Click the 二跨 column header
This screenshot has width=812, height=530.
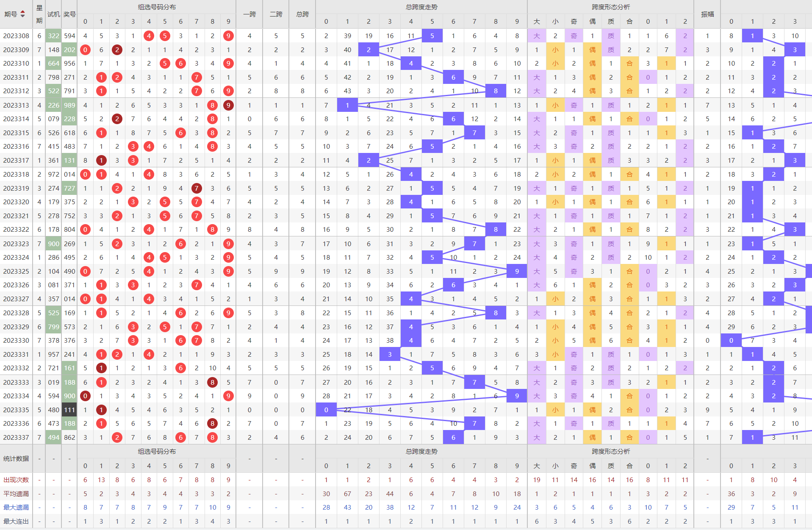(x=276, y=14)
